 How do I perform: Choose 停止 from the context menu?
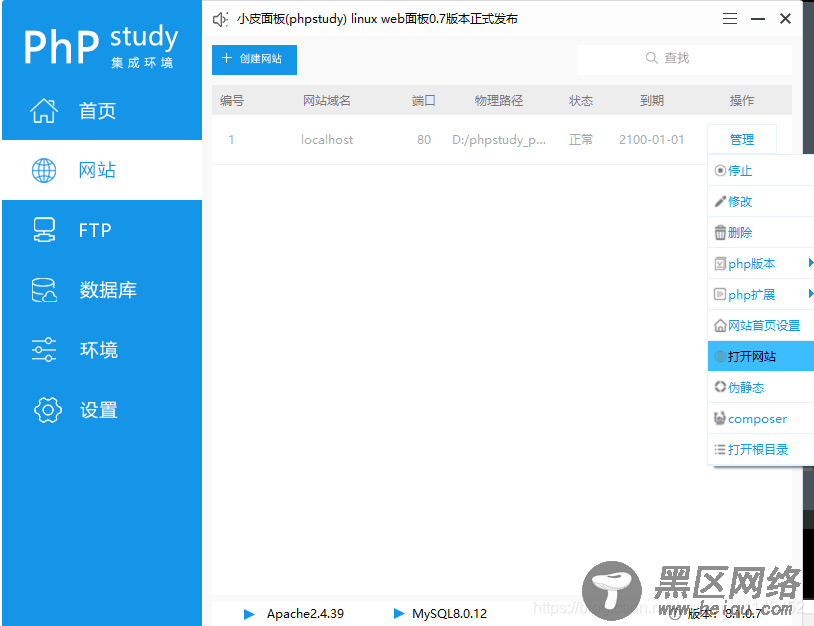[x=761, y=170]
